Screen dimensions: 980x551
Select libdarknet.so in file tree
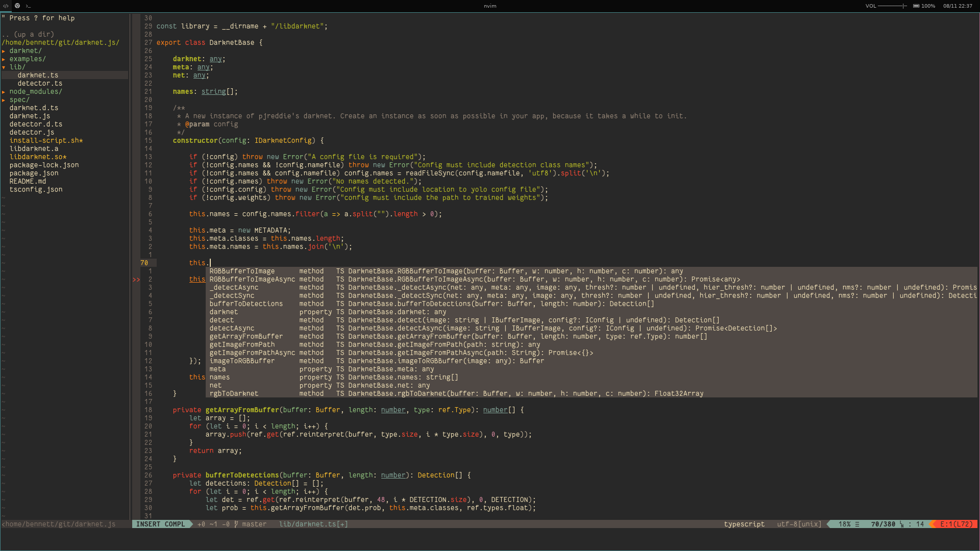click(38, 157)
